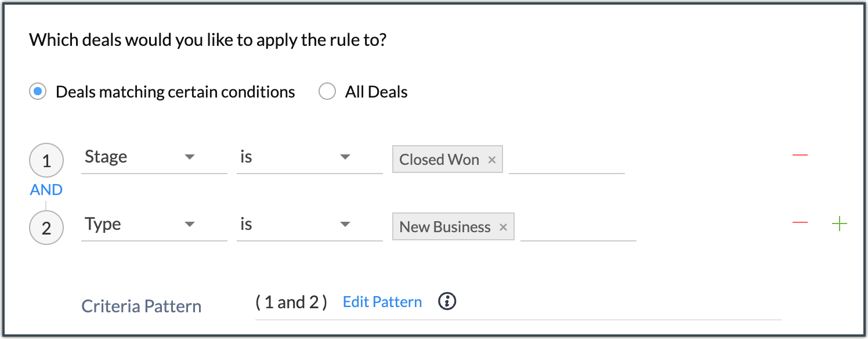Remove the Stage condition row
Screen dimensions: 868x339
tap(800, 156)
